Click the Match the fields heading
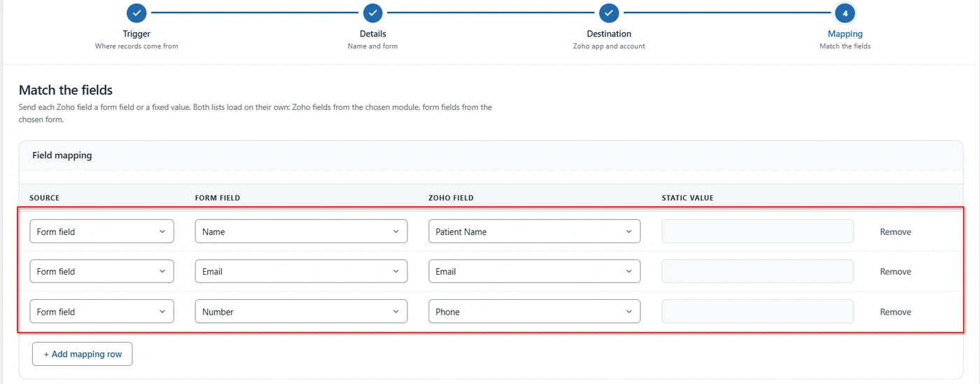Screen dimensions: 980x384 (66, 90)
